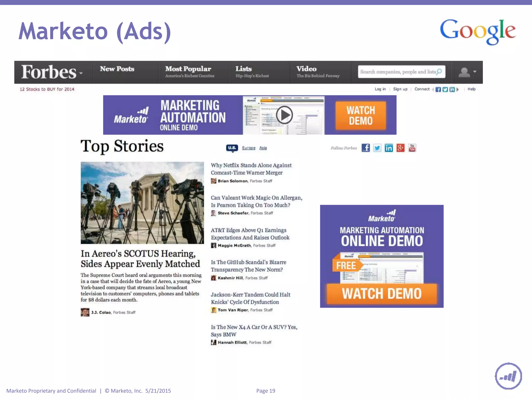Open the 12 Stocks to BUY for 2014 link
Viewport: 532px width, 399px height.
click(x=47, y=89)
